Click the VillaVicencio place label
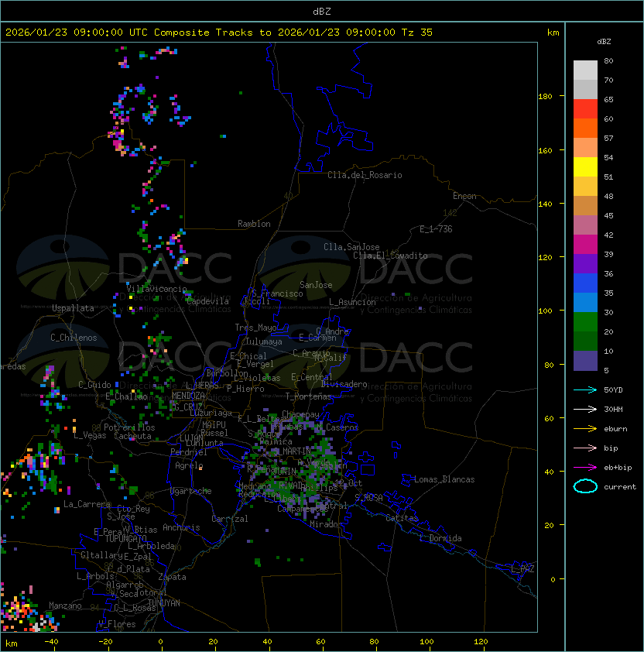644x652 pixels. [156, 289]
